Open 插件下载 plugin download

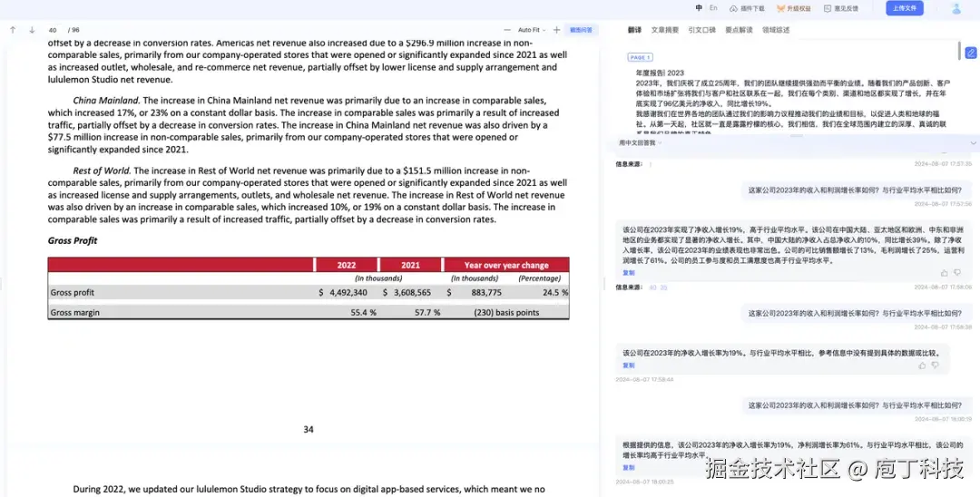click(x=747, y=9)
